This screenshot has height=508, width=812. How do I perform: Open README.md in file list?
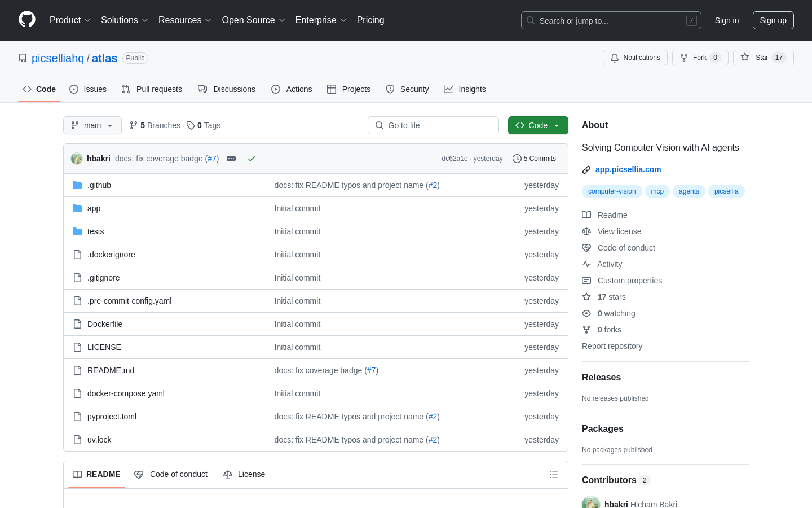pos(111,370)
